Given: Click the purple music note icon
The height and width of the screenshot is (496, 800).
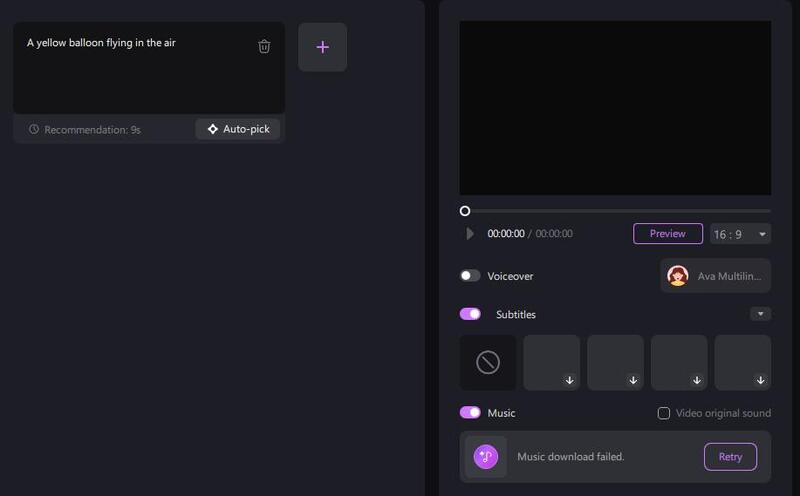Looking at the screenshot, I should (486, 456).
